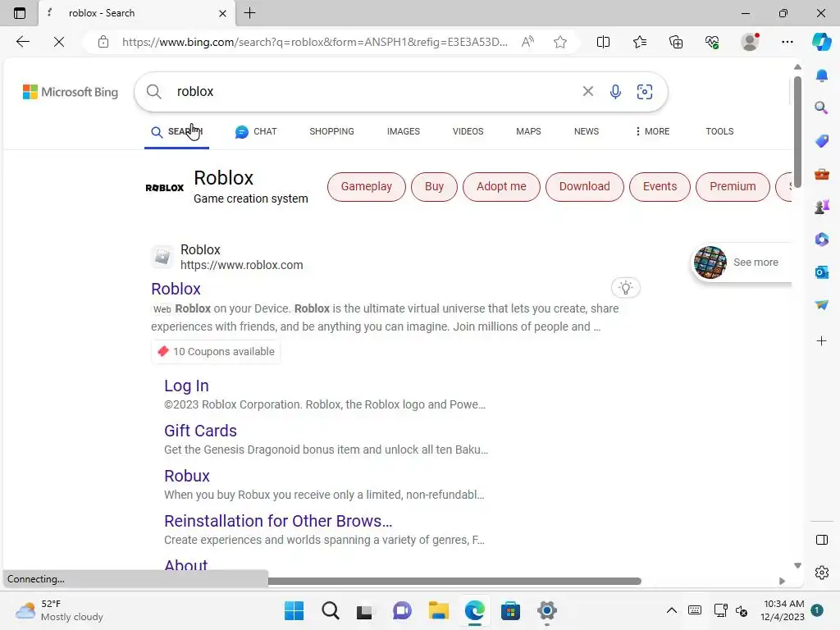The height and width of the screenshot is (630, 840).
Task: Switch to the MAPS tab
Action: point(528,131)
